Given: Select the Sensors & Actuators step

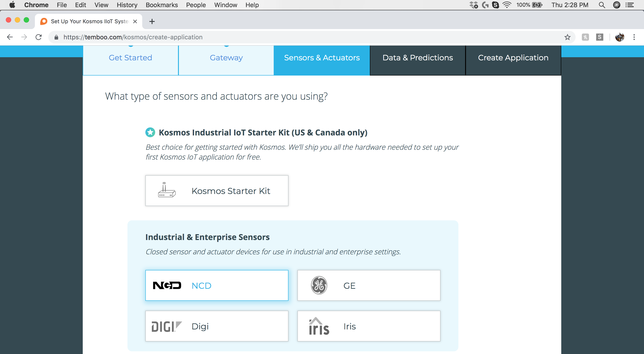Looking at the screenshot, I should coord(322,60).
